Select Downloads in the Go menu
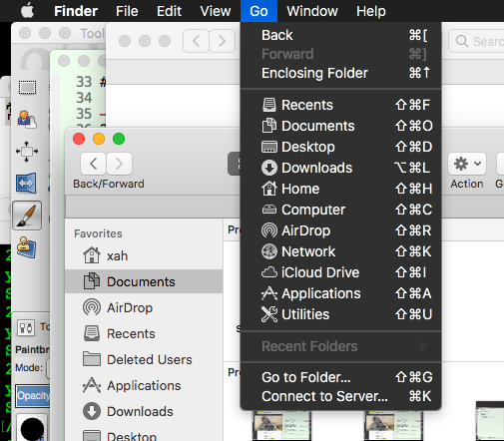 pyautogui.click(x=340, y=168)
